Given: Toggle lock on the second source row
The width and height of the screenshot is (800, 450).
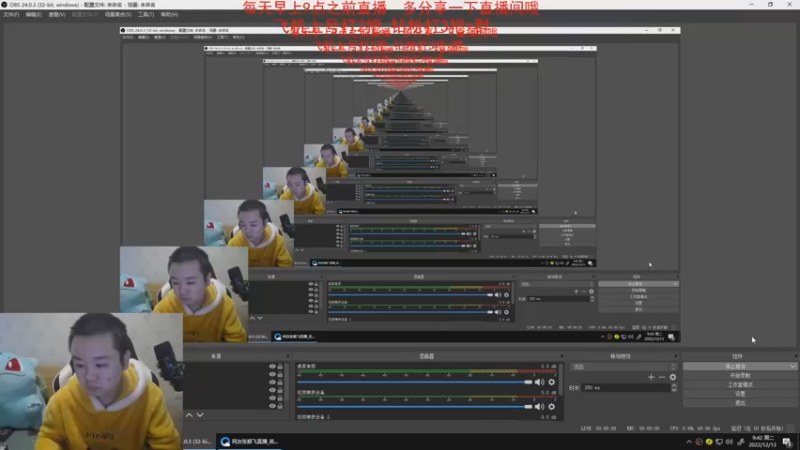Looking at the screenshot, I should tap(280, 374).
